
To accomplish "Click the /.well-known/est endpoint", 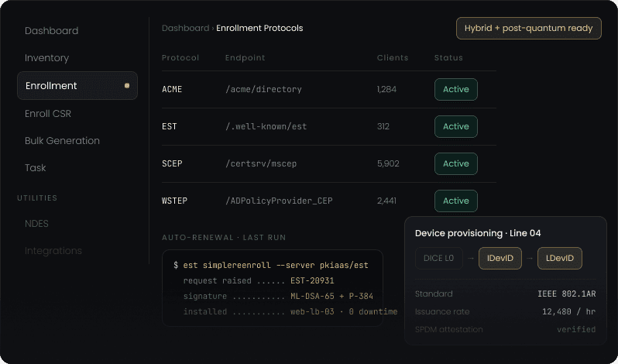I will click(x=266, y=126).
